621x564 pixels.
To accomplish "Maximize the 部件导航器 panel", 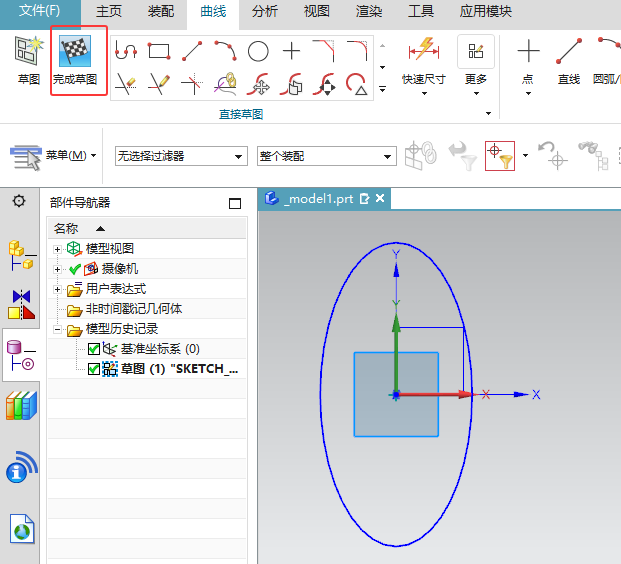I will coord(235,204).
